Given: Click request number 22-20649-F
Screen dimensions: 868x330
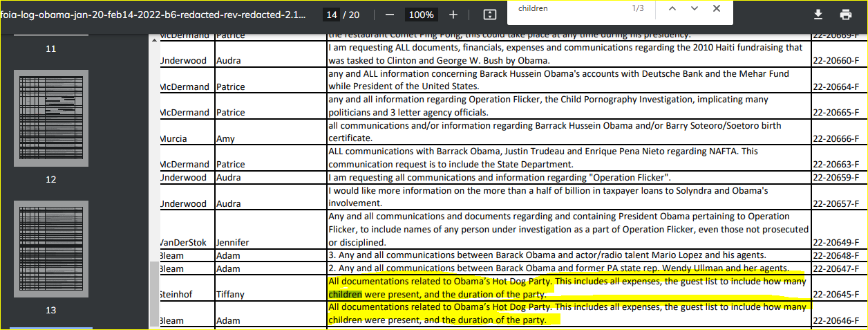Looking at the screenshot, I should (x=838, y=242).
